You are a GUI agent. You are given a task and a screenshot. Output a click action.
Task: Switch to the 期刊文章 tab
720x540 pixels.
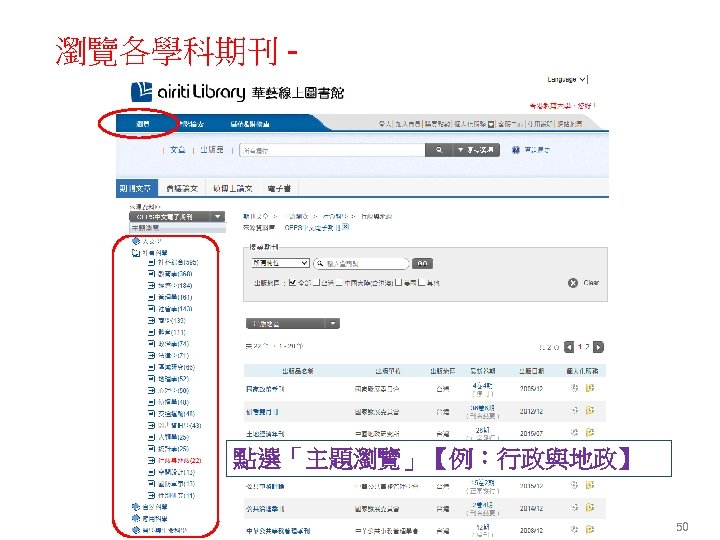pyautogui.click(x=136, y=188)
